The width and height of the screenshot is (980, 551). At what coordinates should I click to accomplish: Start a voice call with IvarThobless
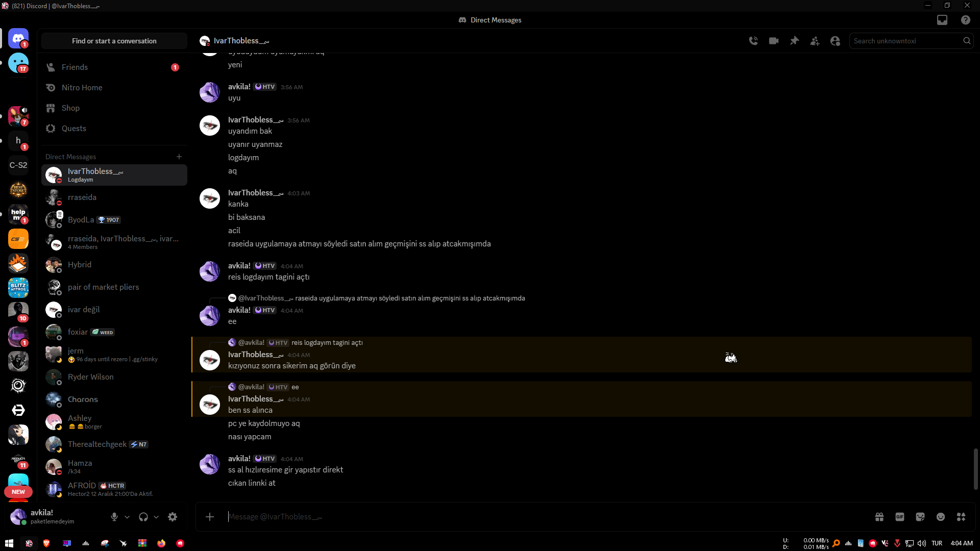pyautogui.click(x=753, y=41)
